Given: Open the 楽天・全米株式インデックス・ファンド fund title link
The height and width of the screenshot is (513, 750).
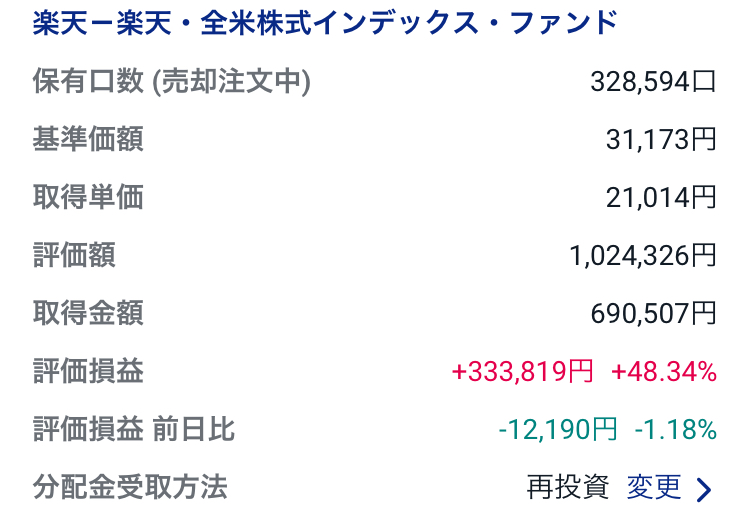Looking at the screenshot, I should pos(325,23).
